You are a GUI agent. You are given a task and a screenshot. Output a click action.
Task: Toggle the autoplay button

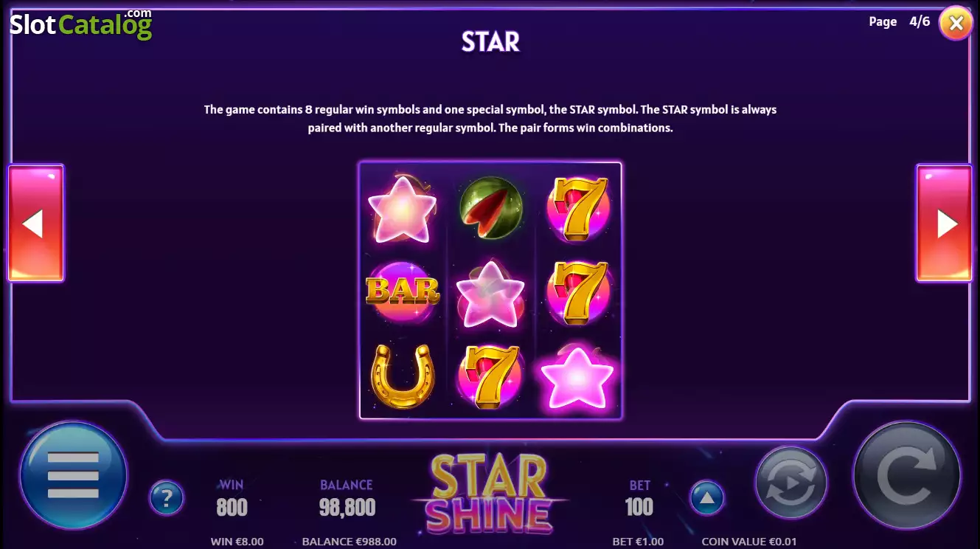[x=791, y=483]
